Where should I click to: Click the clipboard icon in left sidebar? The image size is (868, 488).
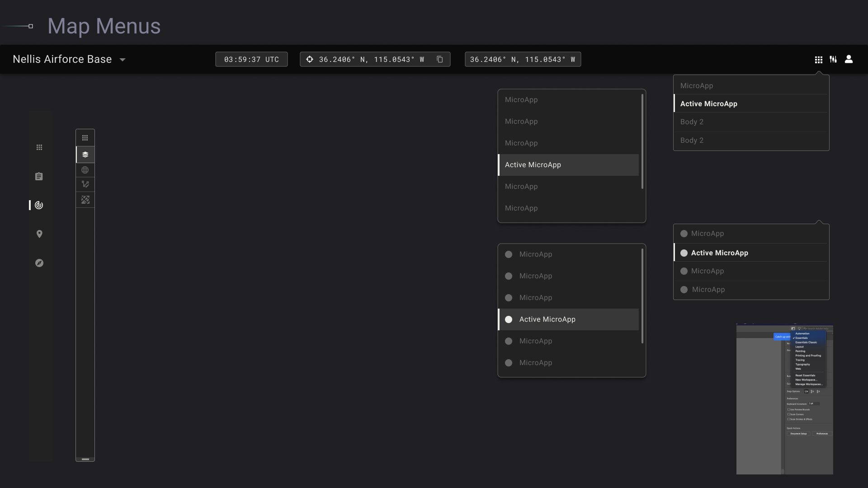[39, 176]
